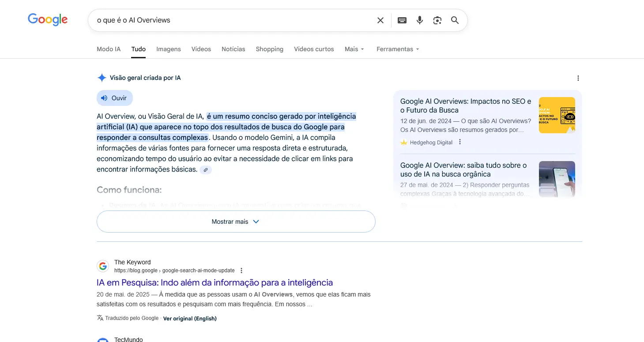
Task: Click the highlighted 'resumo conciso' summary text
Action: pyautogui.click(x=226, y=127)
